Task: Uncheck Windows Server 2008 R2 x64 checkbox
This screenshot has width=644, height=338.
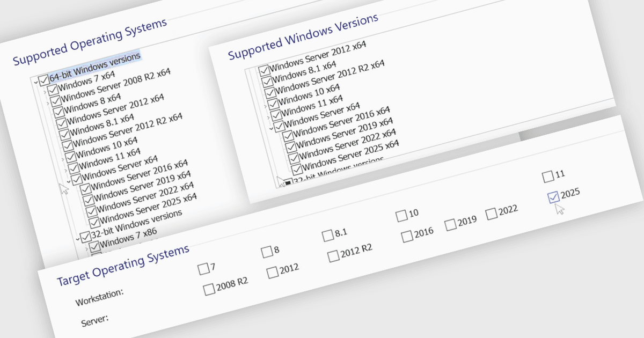Action: (56, 101)
